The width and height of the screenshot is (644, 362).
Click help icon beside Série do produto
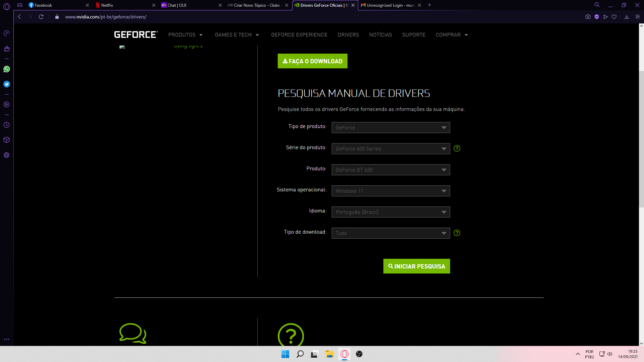[457, 148]
